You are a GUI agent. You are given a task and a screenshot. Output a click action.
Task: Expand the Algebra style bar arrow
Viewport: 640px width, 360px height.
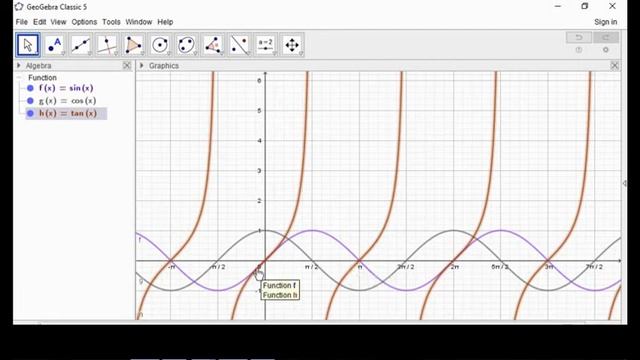click(x=19, y=65)
